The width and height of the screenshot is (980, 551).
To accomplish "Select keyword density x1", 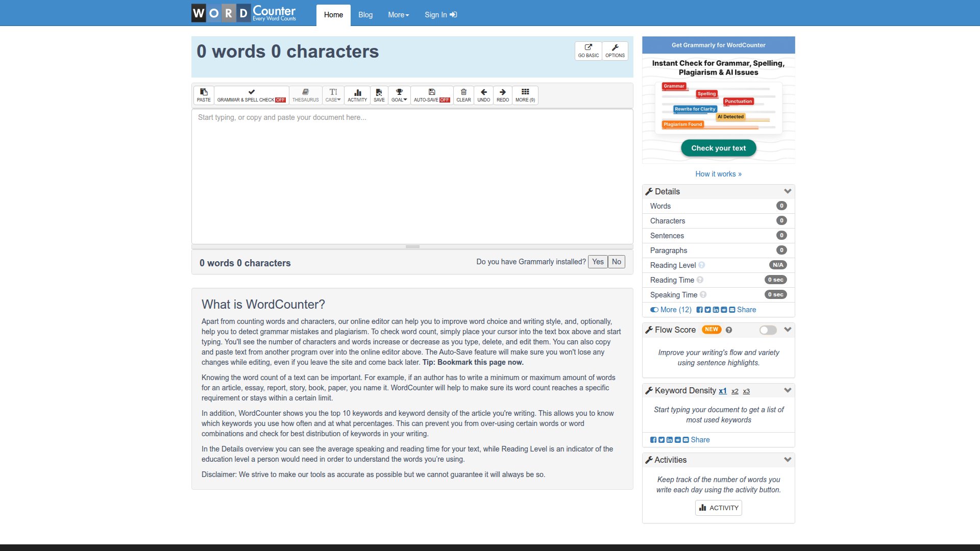I will (x=723, y=391).
